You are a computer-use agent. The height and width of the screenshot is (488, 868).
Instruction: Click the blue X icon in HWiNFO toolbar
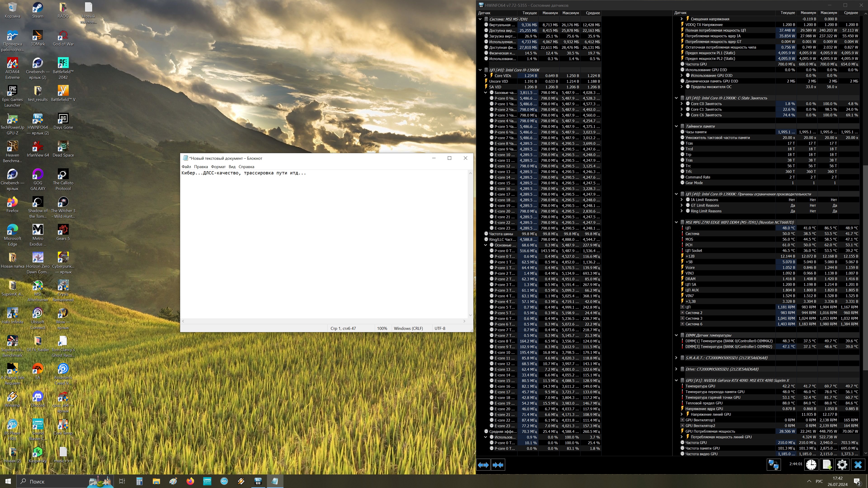pyautogui.click(x=858, y=465)
